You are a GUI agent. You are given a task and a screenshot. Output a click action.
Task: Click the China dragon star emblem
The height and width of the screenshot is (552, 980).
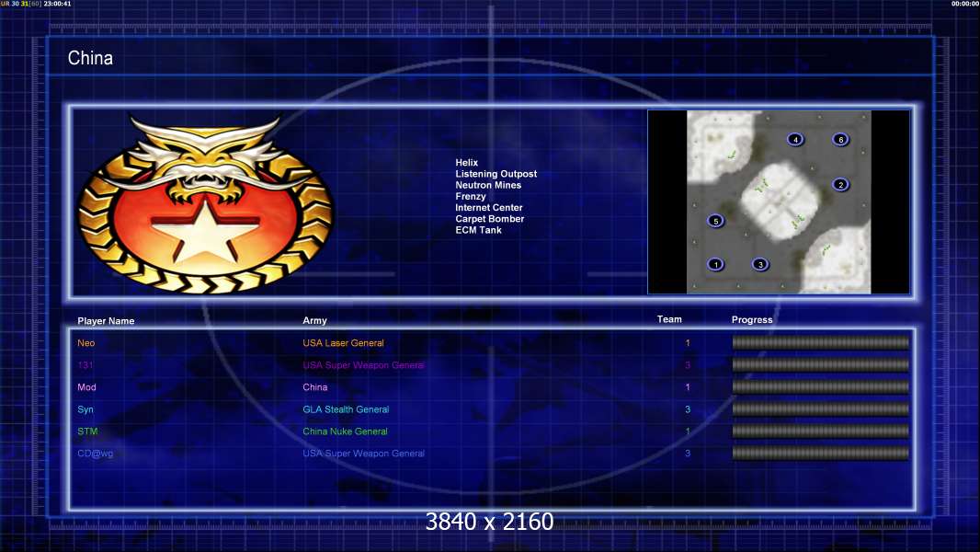[205, 204]
